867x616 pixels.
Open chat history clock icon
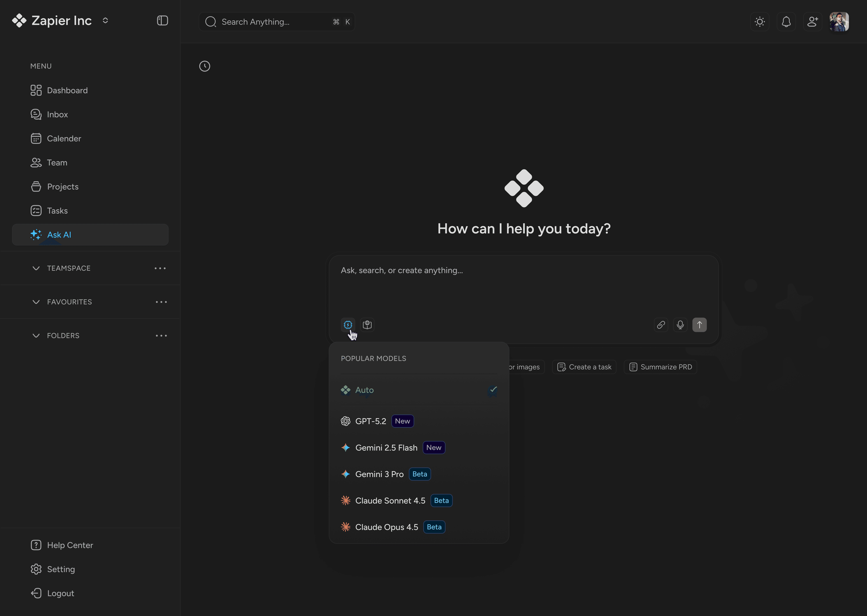(205, 66)
